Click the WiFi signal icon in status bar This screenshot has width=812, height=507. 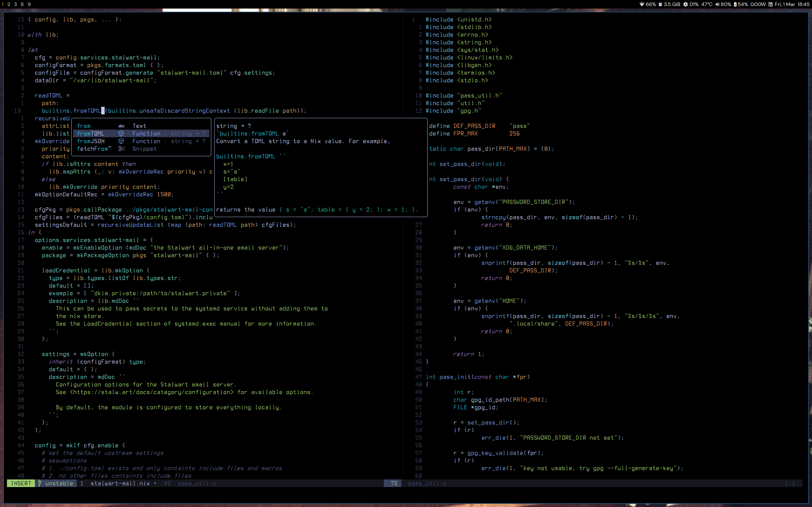coord(642,4)
